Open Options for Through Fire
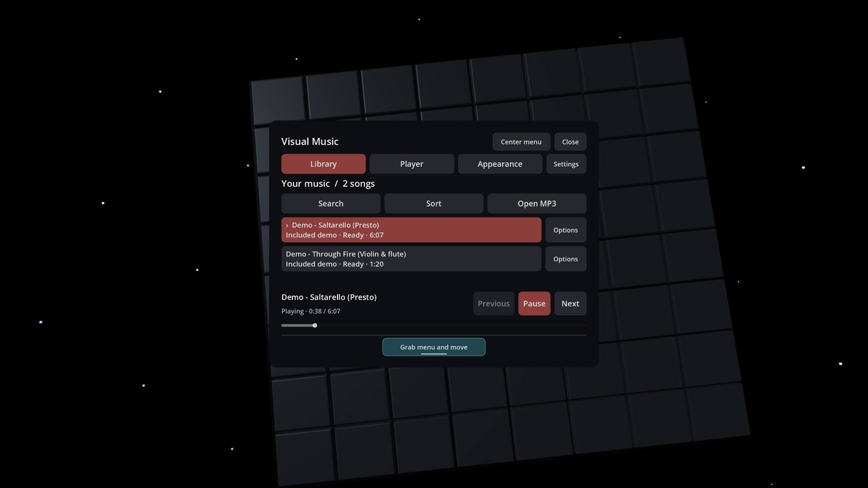Screen dimensions: 868x488 click(x=565, y=259)
